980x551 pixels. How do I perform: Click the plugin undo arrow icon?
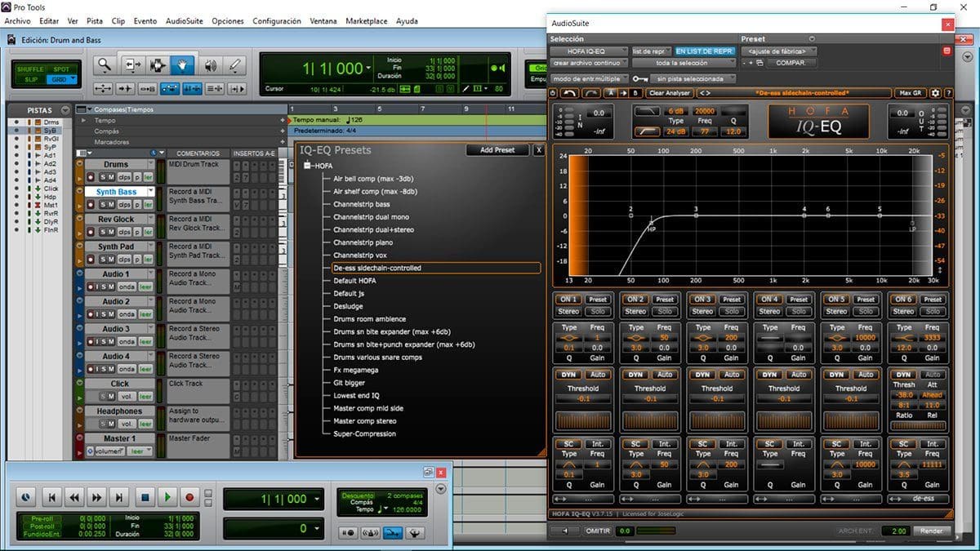pos(572,93)
